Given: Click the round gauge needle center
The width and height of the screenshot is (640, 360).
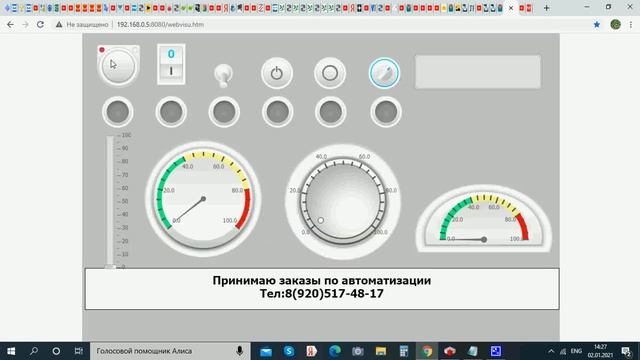Looking at the screenshot, I should [x=203, y=199].
